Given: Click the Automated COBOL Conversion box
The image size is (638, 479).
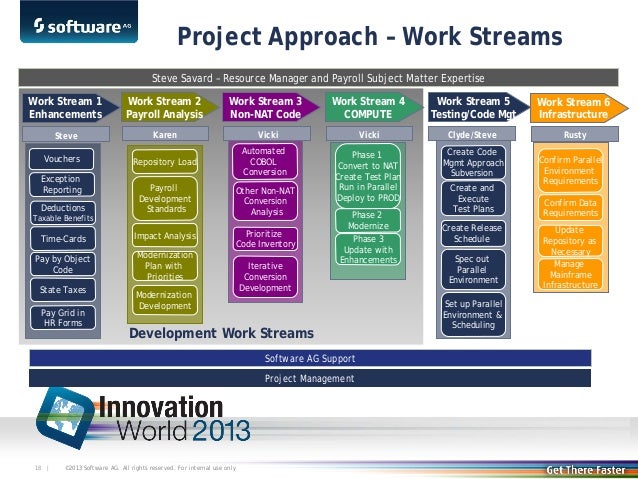Looking at the screenshot, I should point(265,162).
